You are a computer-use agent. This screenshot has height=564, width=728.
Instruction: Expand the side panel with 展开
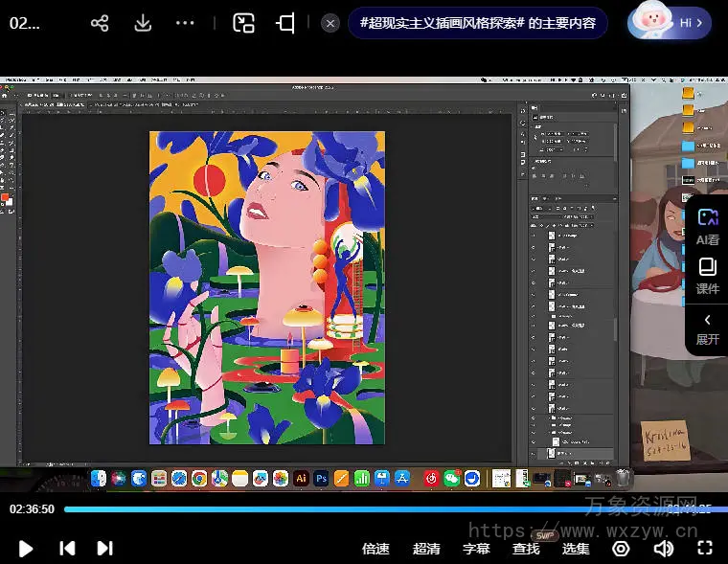coord(708,328)
